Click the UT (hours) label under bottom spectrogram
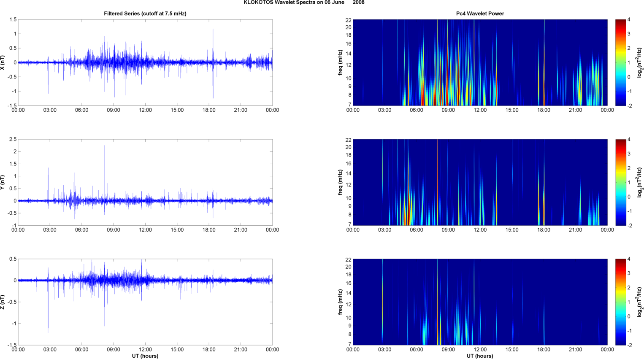Screen dimensions: 644x359 [x=480, y=356]
